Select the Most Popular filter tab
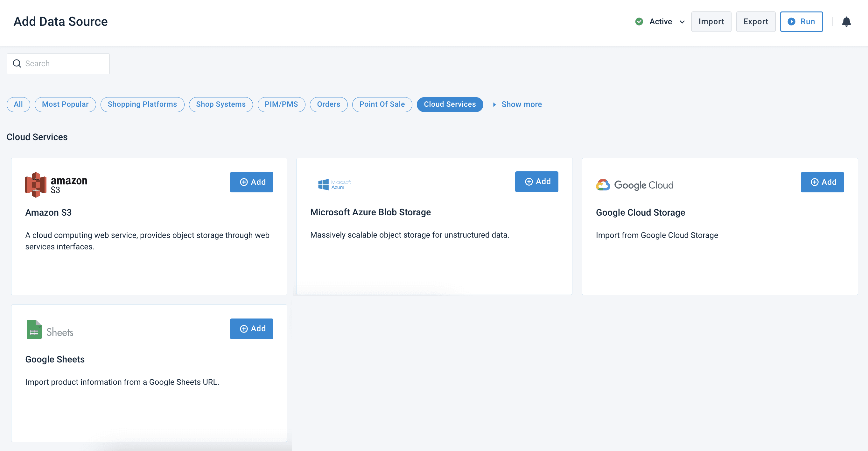Viewport: 868px width, 451px height. pos(65,104)
